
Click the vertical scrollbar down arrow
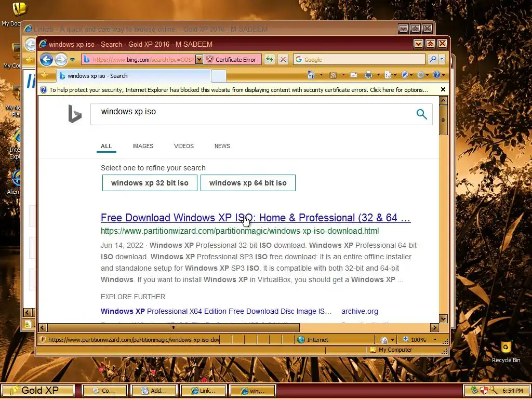click(x=443, y=318)
